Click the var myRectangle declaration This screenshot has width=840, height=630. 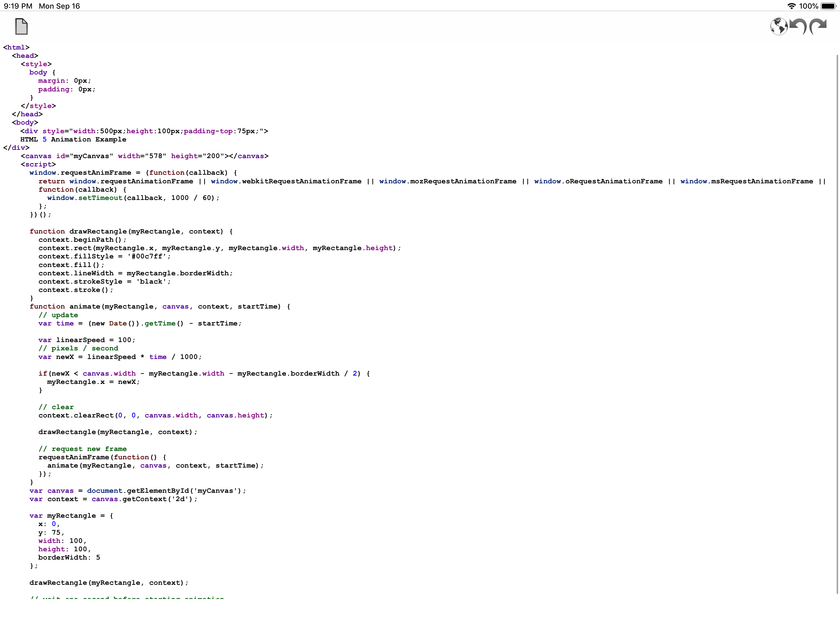point(70,515)
